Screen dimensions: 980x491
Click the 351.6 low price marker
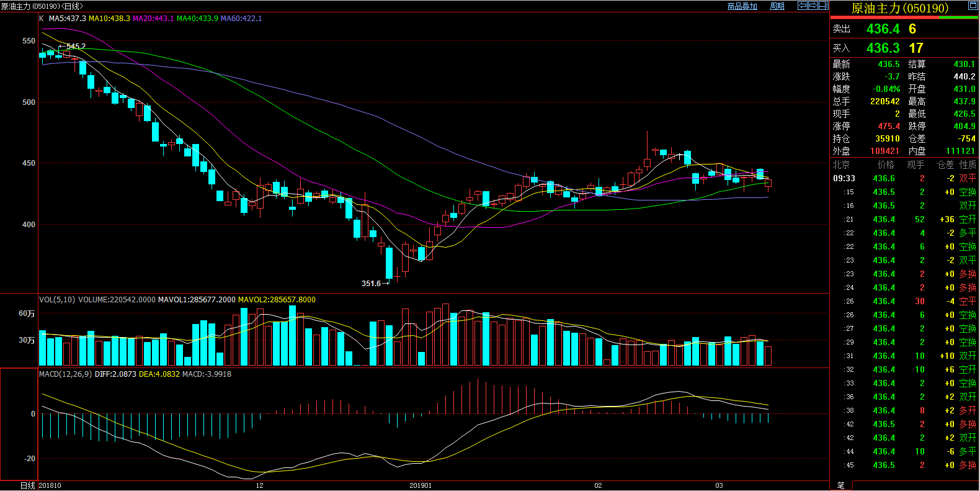tap(372, 284)
